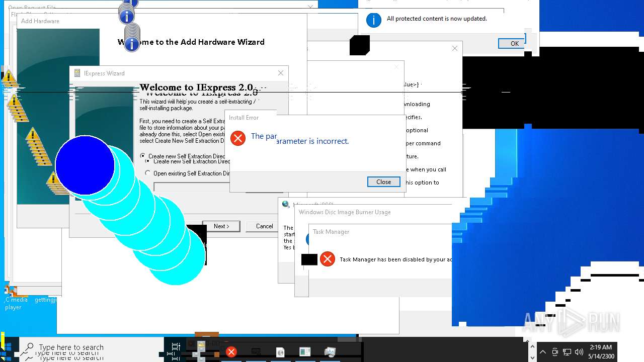
Task: Click OK in the protected content dialog
Action: pyautogui.click(x=512, y=43)
